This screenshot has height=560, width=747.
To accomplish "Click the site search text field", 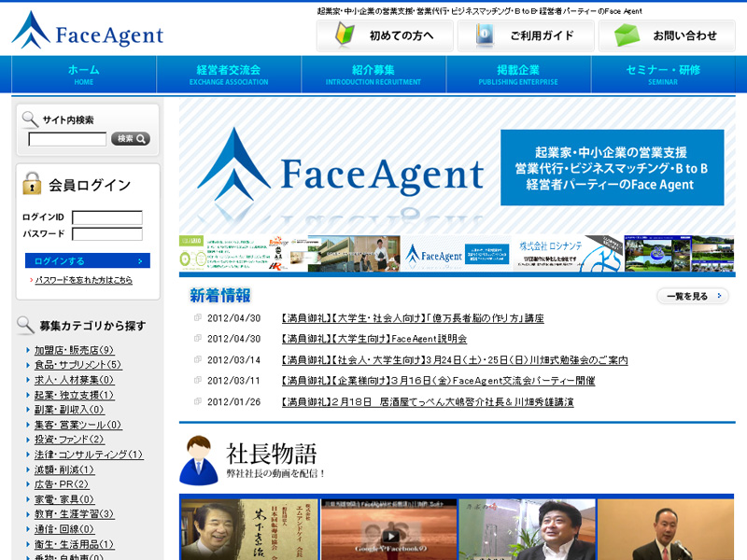I will point(67,139).
